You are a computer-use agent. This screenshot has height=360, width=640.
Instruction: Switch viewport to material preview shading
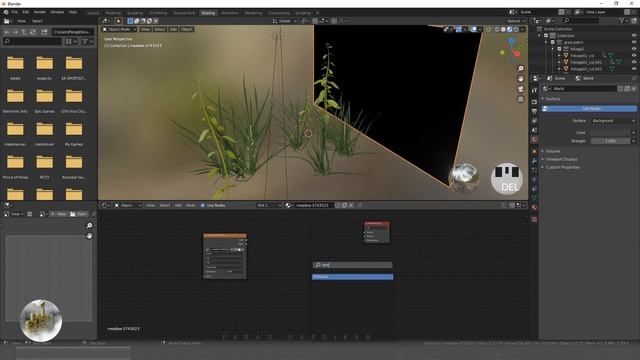tap(510, 29)
